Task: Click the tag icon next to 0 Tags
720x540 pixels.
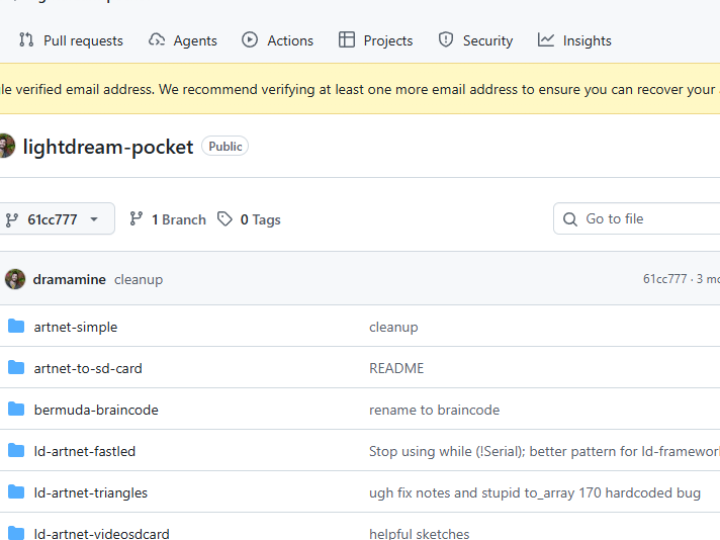Action: [226, 219]
